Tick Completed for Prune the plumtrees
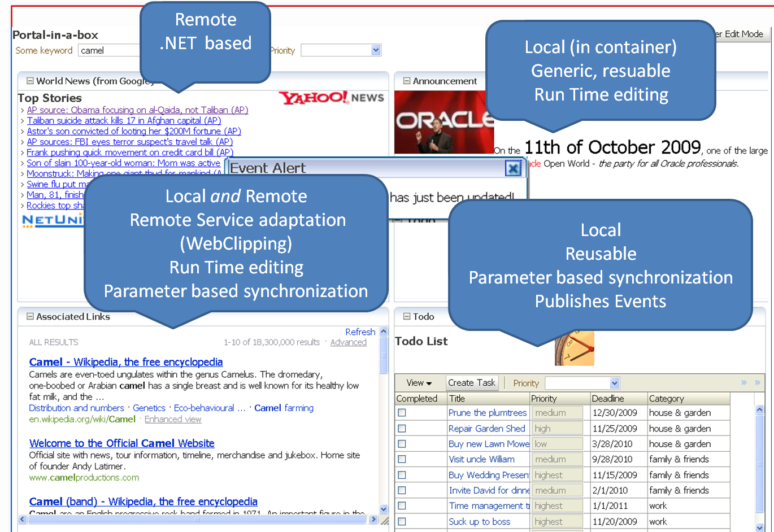Viewport: 774px width, 532px height. (x=402, y=413)
